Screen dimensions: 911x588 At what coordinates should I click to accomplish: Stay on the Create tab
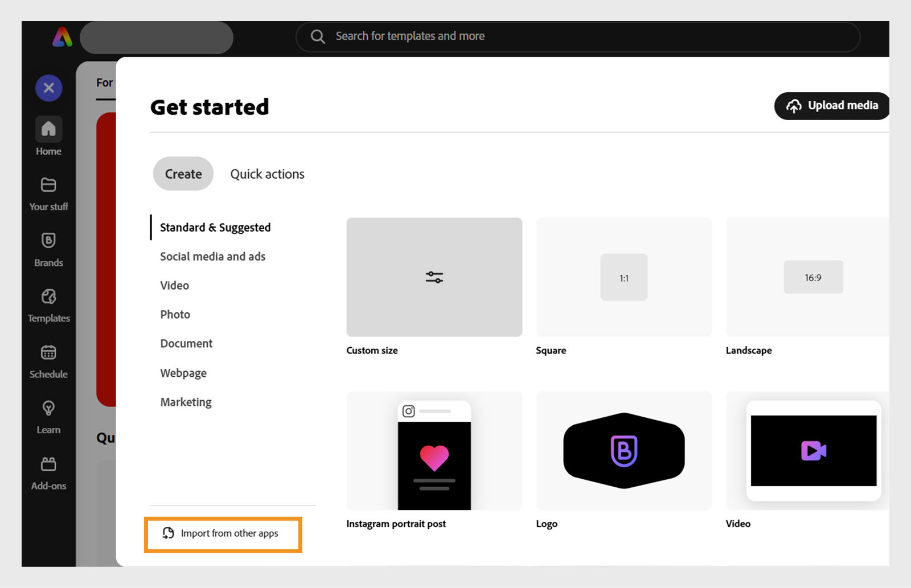pyautogui.click(x=183, y=174)
